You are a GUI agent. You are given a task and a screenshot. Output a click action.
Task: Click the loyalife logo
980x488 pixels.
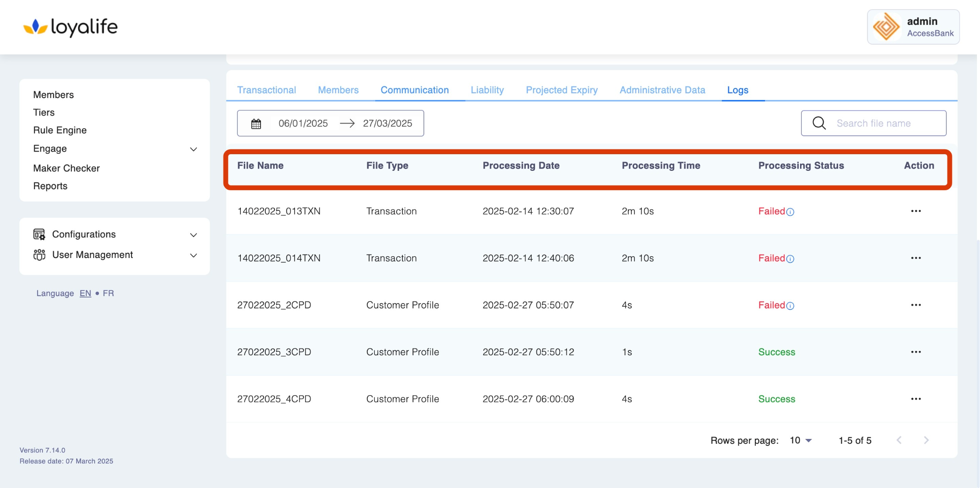71,27
